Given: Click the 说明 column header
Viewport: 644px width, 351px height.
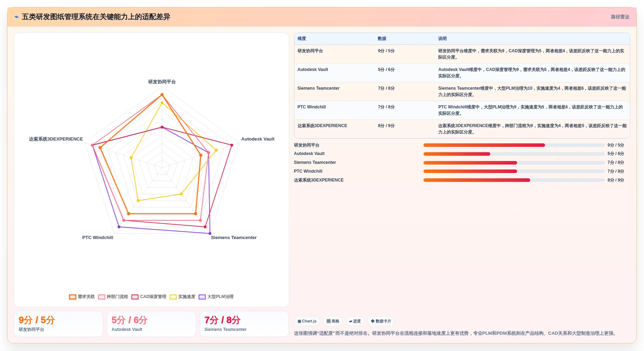Looking at the screenshot, I should [443, 39].
